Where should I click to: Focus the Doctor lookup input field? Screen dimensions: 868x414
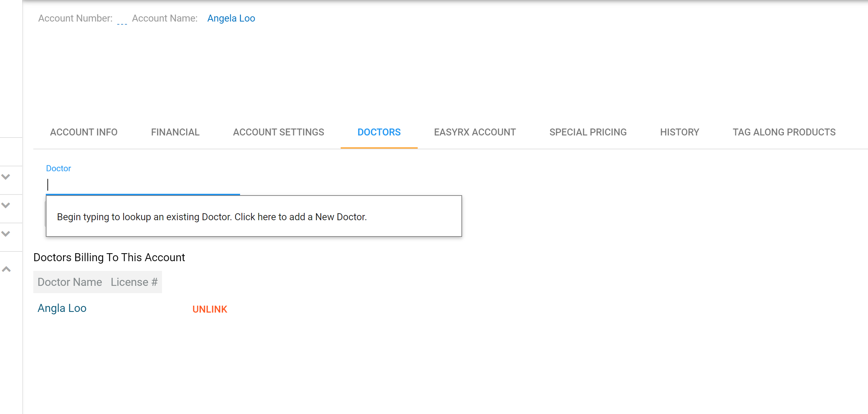coord(143,185)
